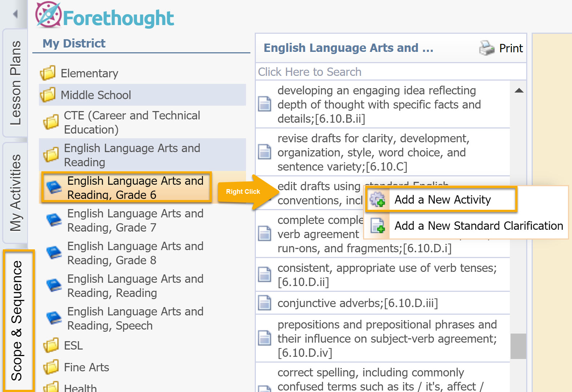Click the Grade 6 book icon
This screenshot has height=392, width=572.
pos(54,188)
